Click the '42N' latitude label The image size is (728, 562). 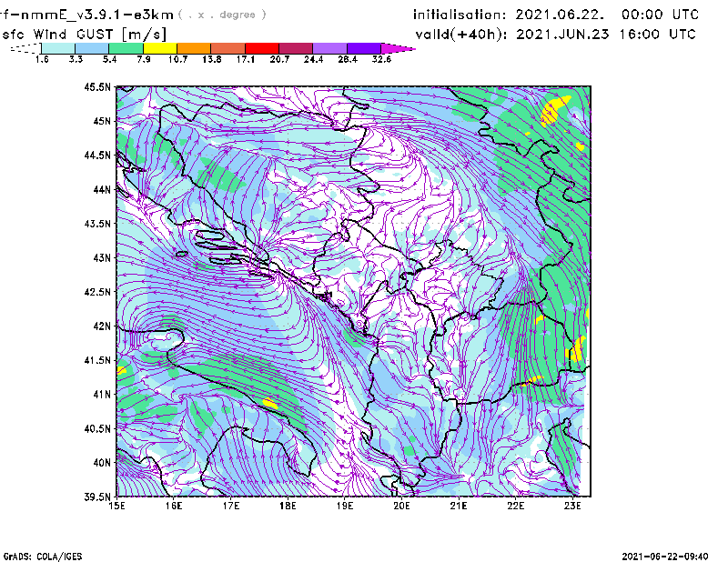pyautogui.click(x=102, y=326)
